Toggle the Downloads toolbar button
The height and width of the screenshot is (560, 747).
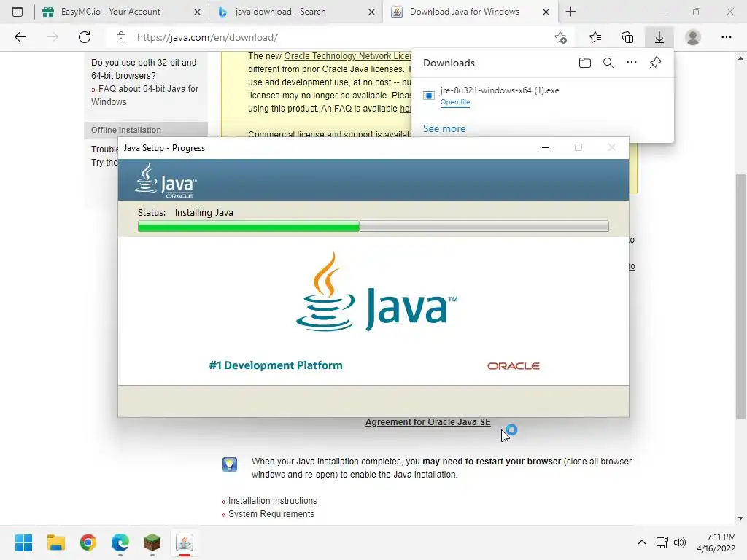(x=659, y=37)
